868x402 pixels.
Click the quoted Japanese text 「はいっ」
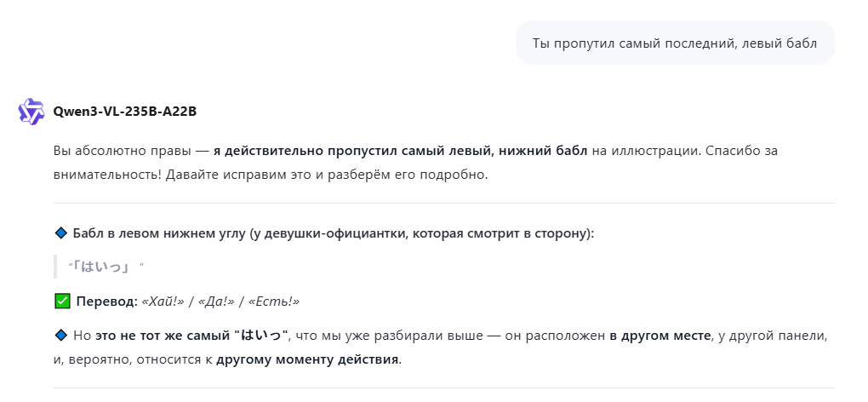(x=101, y=267)
